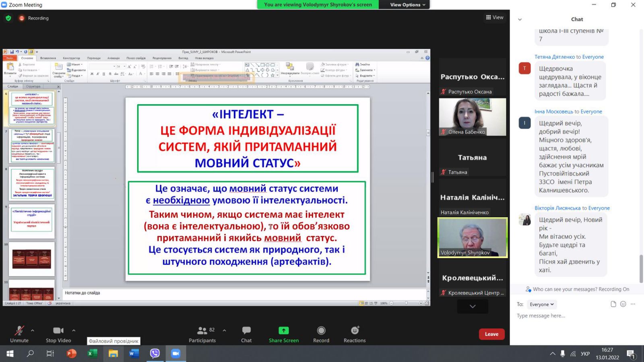This screenshot has width=644, height=362.
Task: Click the green Share Screen icon
Action: coord(284,331)
